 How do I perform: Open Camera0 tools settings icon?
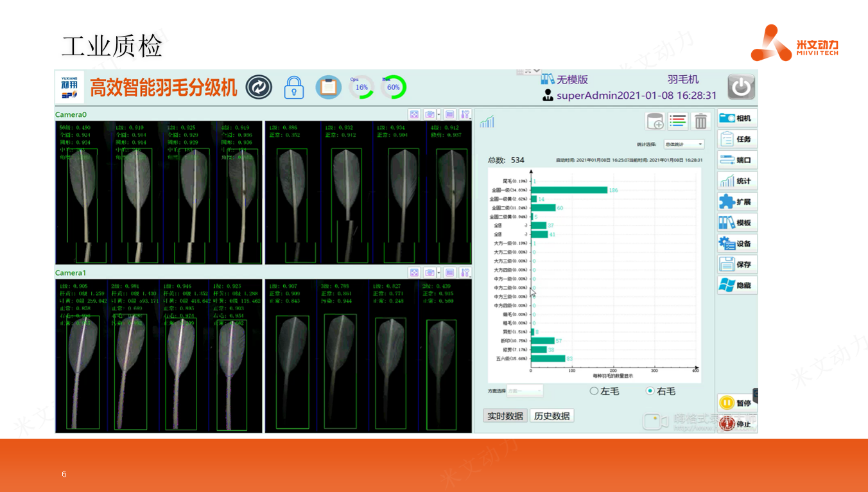pyautogui.click(x=465, y=114)
